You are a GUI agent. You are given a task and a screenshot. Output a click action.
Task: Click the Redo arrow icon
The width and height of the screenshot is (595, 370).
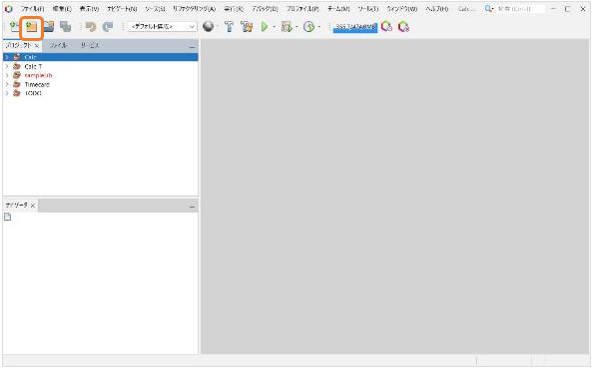(108, 27)
